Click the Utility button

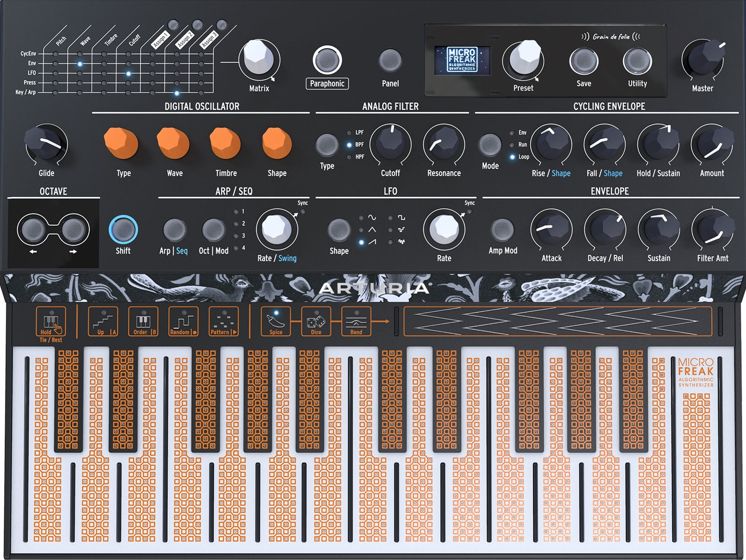click(x=637, y=61)
